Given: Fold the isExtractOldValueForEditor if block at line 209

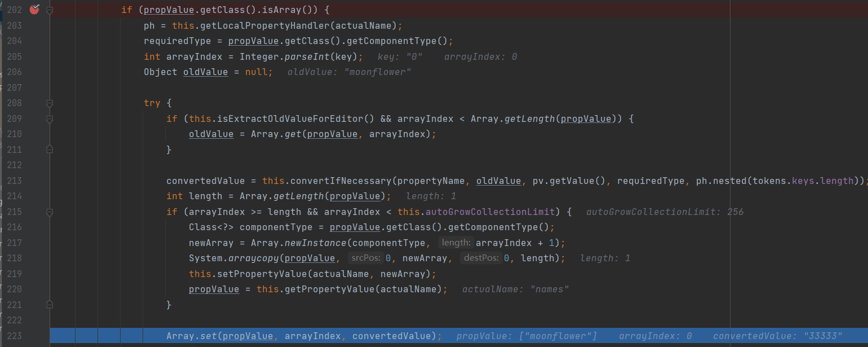Looking at the screenshot, I should pyautogui.click(x=50, y=119).
